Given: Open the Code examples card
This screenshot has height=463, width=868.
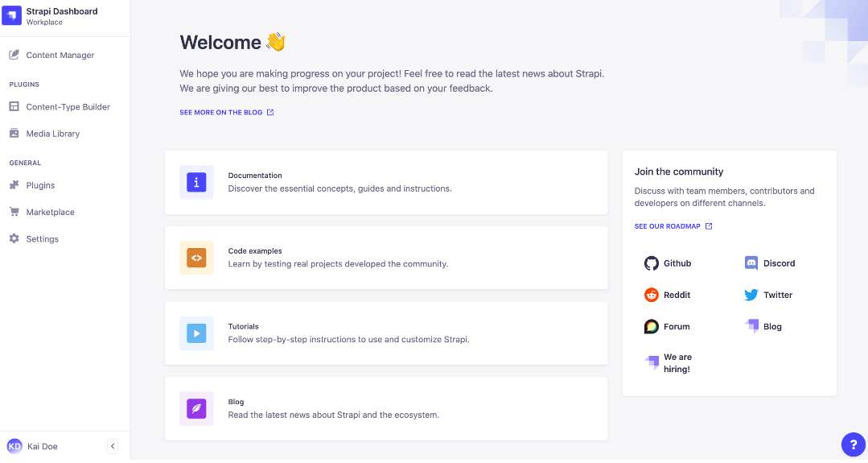Looking at the screenshot, I should [385, 258].
